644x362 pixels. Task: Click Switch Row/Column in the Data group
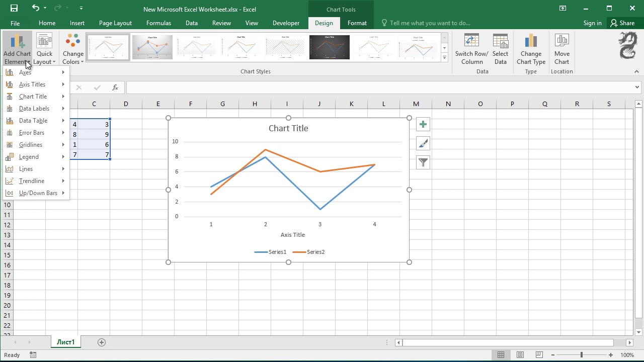(471, 49)
